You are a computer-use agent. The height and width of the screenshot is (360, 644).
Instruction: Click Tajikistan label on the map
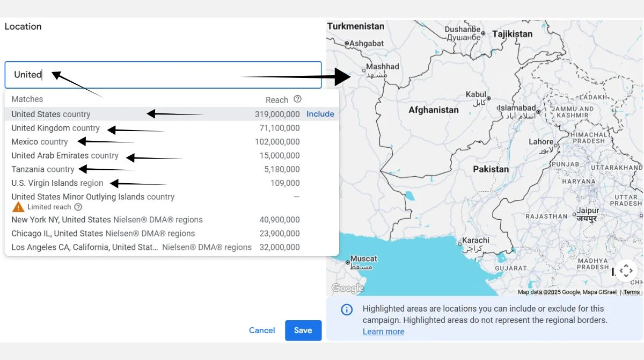pyautogui.click(x=513, y=34)
